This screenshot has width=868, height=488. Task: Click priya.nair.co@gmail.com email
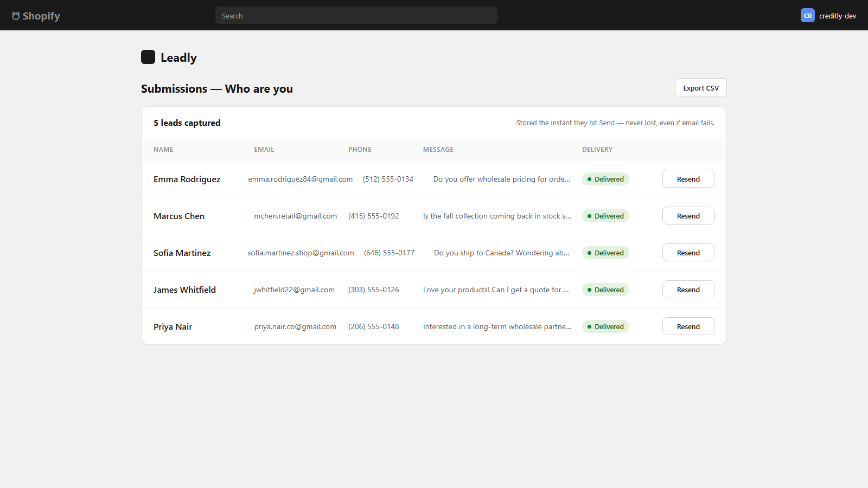coord(295,327)
